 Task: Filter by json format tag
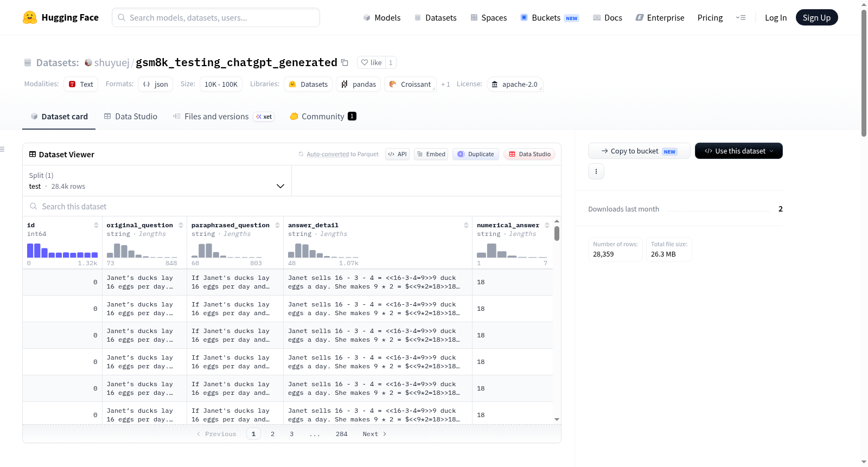[x=155, y=84]
